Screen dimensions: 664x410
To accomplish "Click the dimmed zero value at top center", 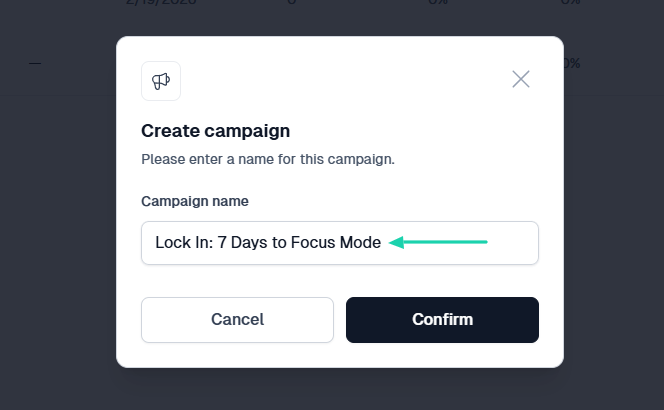I will tap(291, 2).
